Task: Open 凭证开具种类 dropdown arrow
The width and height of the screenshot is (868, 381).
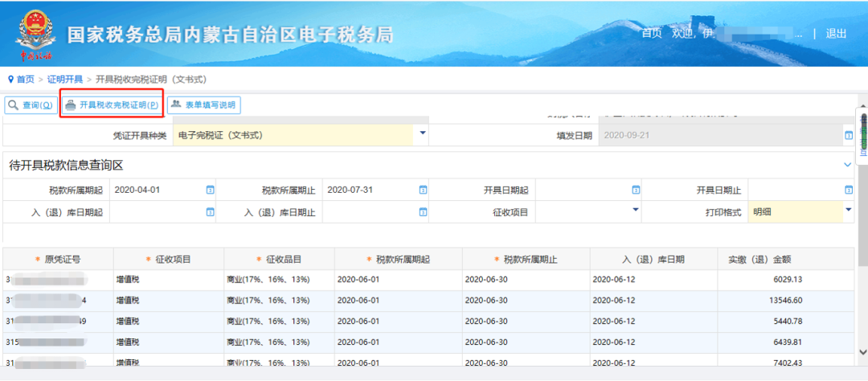Action: (423, 133)
